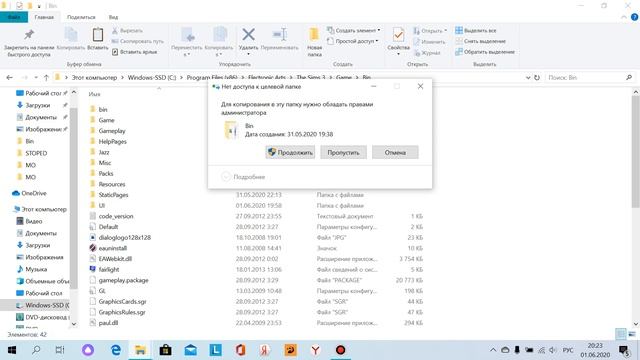
Task: Select STOPED folder in sidebar
Action: (36, 153)
